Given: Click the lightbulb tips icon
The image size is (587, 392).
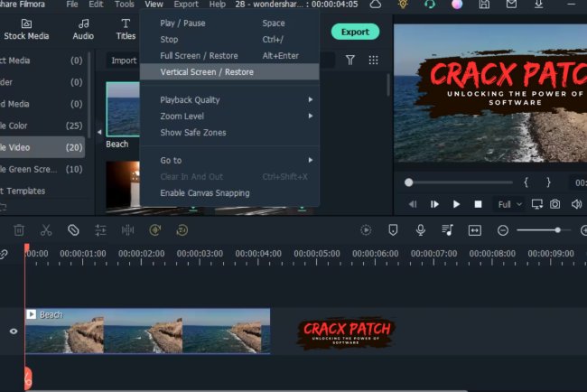Looking at the screenshot, I should [403, 5].
